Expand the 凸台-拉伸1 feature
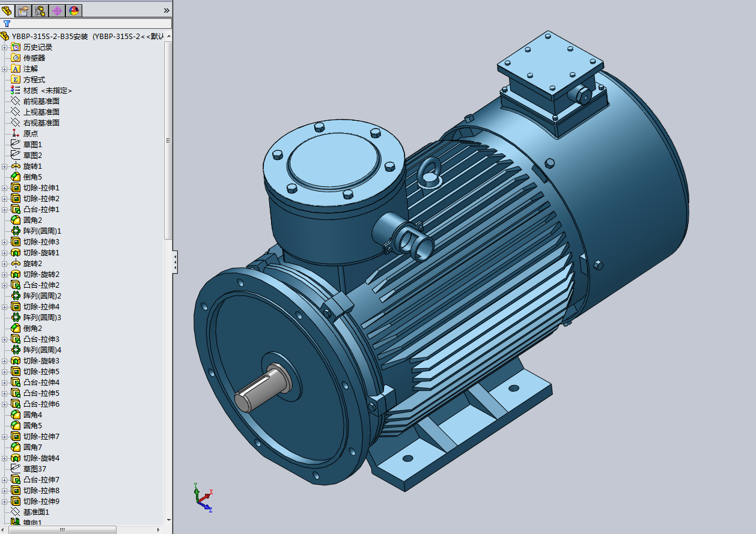Viewport: 756px width, 534px height. pos(5,210)
